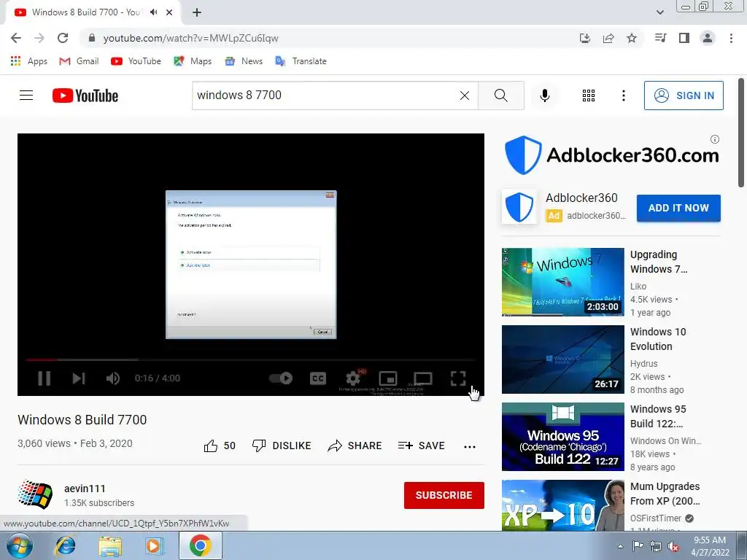The image size is (747, 560).
Task: Go to the YouTube home logo
Action: click(85, 96)
